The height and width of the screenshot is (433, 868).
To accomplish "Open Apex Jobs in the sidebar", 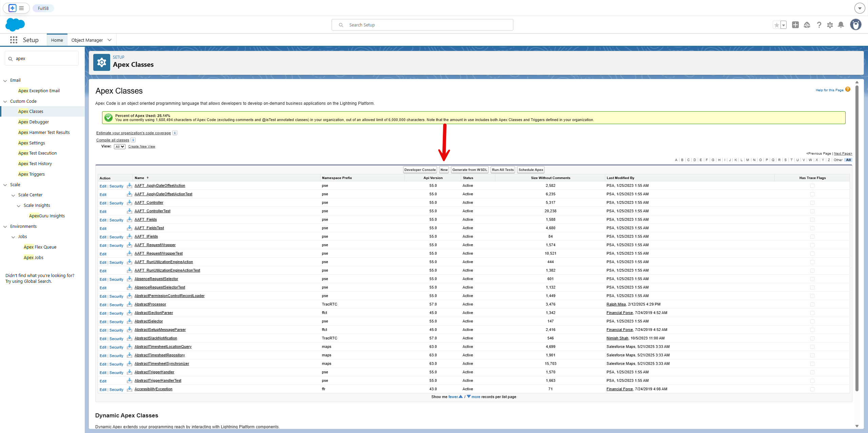I will pos(34,257).
